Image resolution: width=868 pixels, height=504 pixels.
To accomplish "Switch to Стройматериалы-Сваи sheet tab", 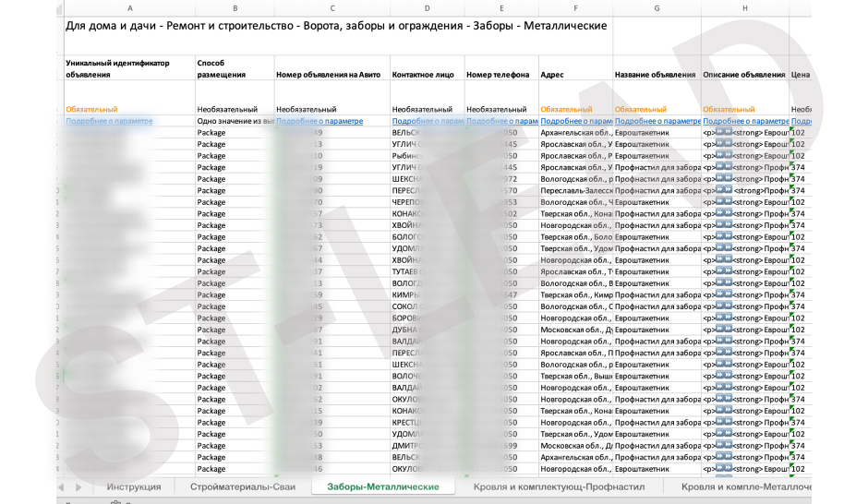I will coord(243,486).
